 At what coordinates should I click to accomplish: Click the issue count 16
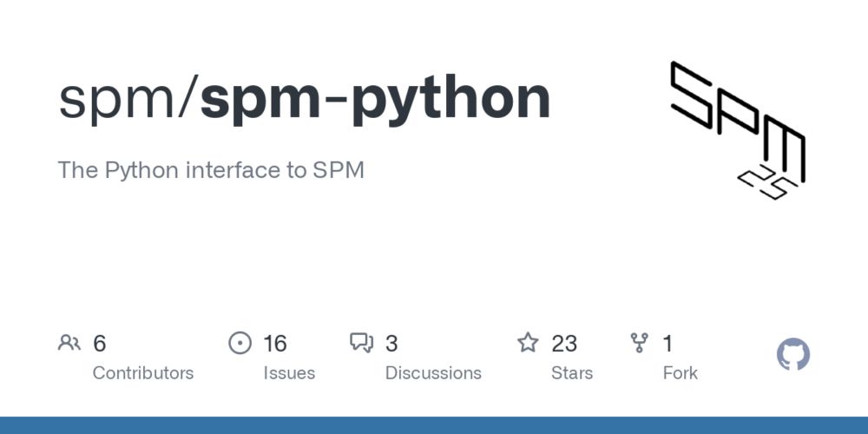click(274, 344)
